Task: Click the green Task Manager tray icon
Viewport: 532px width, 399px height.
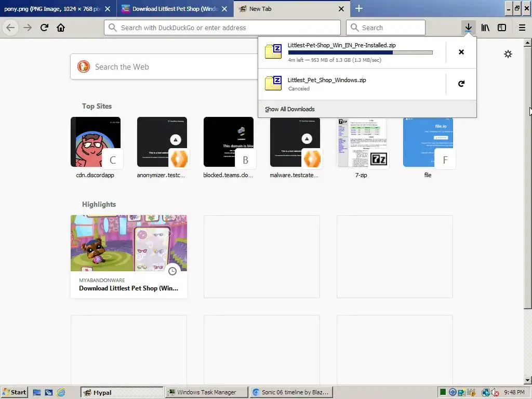Action: pos(443,393)
